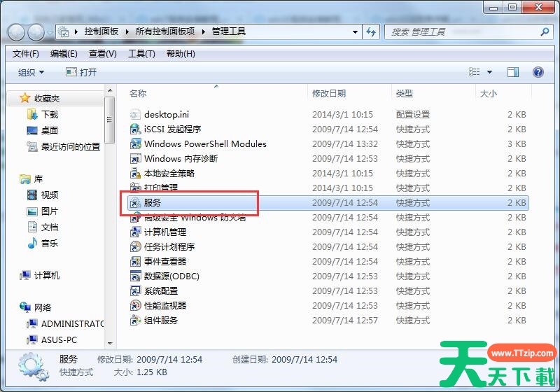This screenshot has height=392, width=560.
Task: Toggle the preview pane icon
Action: tap(513, 72)
